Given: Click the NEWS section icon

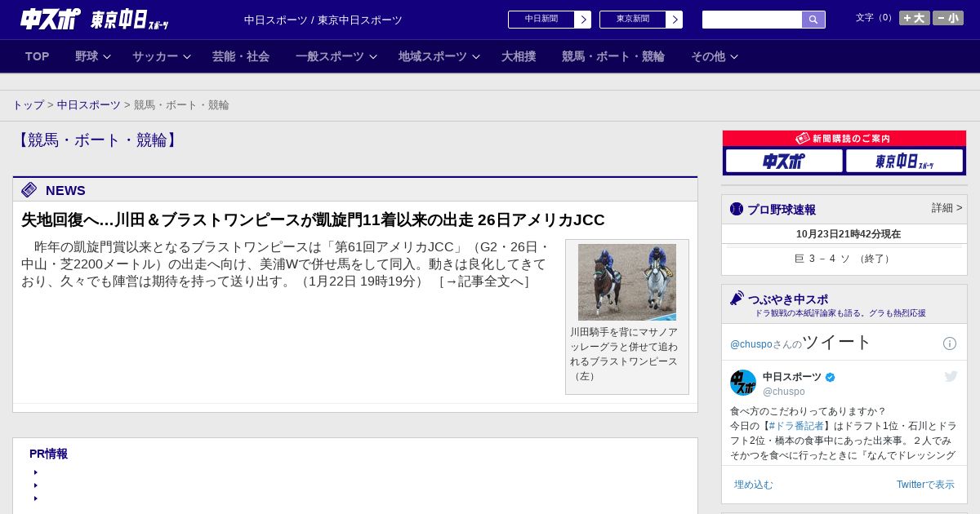Looking at the screenshot, I should tap(29, 190).
